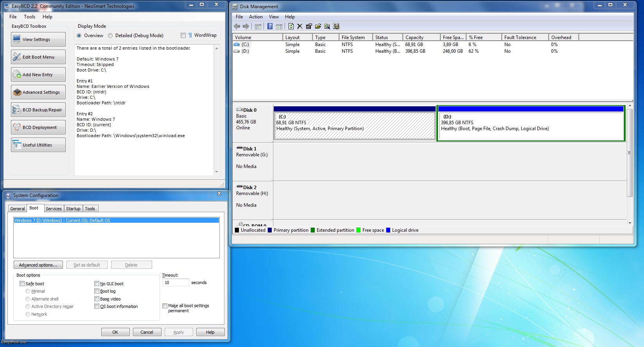Select Overview display mode radio button

(x=79, y=36)
